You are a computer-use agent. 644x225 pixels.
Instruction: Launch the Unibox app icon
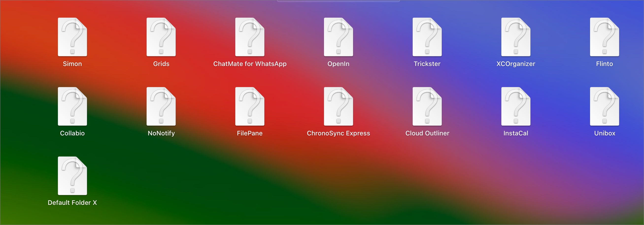pyautogui.click(x=605, y=106)
